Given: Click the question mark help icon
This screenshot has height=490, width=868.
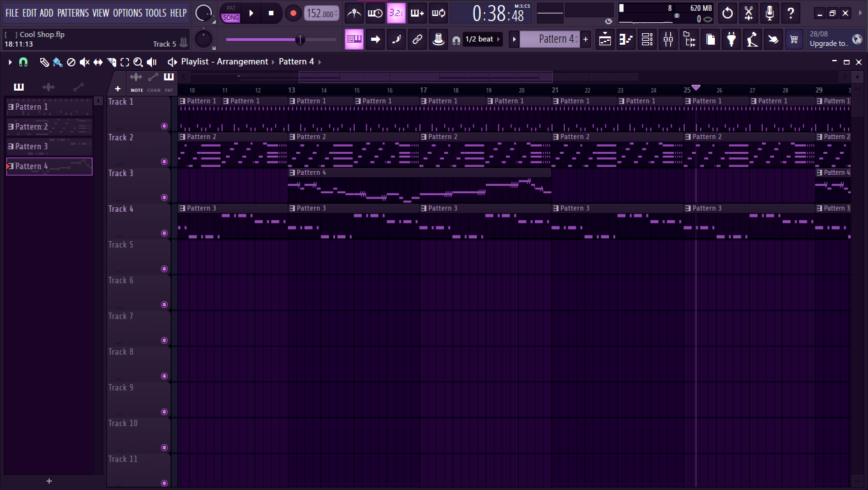Looking at the screenshot, I should click(791, 13).
